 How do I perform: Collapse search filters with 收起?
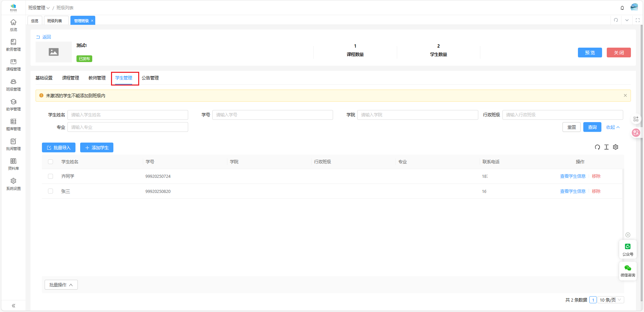point(612,127)
